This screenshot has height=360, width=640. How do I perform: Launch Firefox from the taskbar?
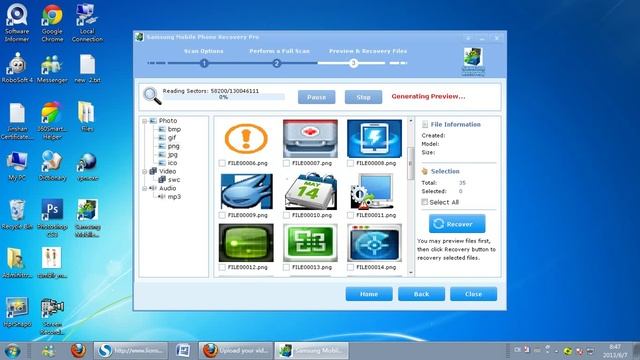tap(78, 351)
